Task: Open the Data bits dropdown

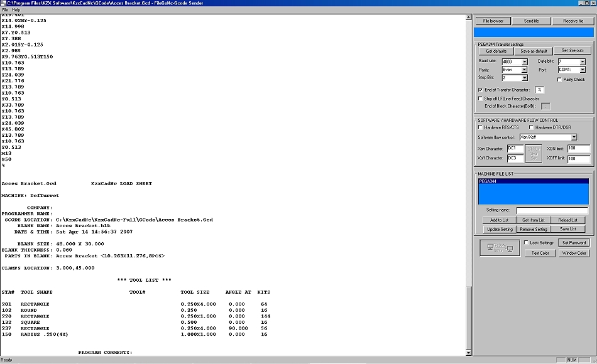Action: tap(582, 62)
